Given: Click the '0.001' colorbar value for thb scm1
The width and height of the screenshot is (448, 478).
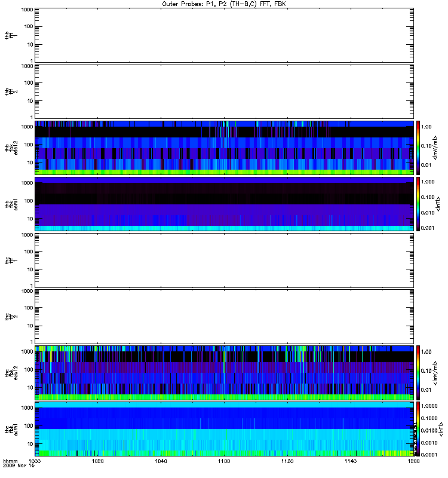Looking at the screenshot, I should tap(428, 228).
